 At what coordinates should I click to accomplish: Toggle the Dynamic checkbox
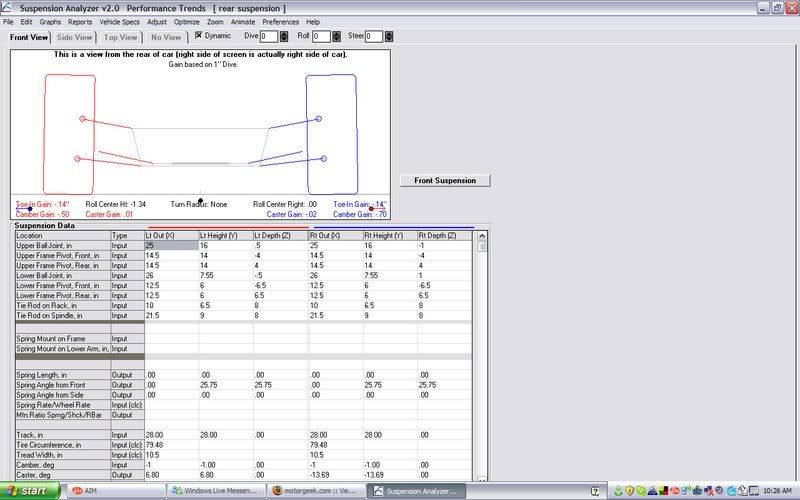coord(199,36)
